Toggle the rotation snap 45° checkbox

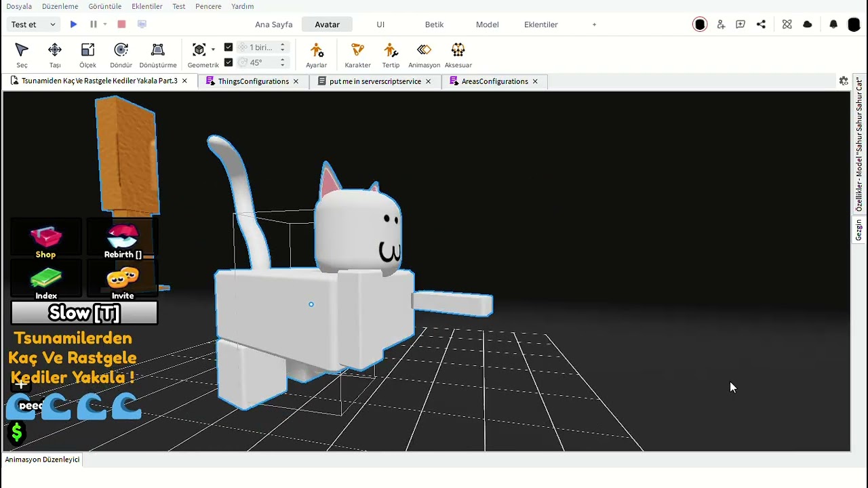(x=229, y=62)
